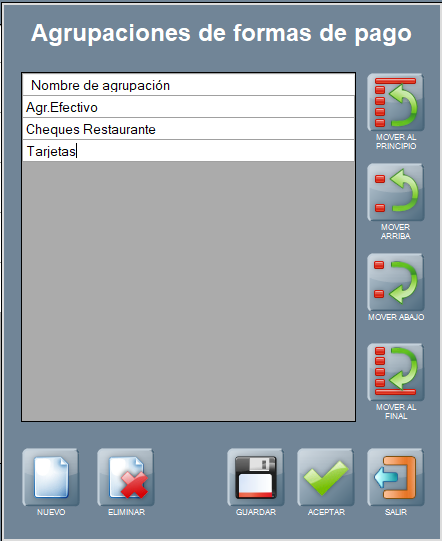Screen dimensions: 442x541
Task: Click into the Tarjetas text field
Action: coord(188,151)
